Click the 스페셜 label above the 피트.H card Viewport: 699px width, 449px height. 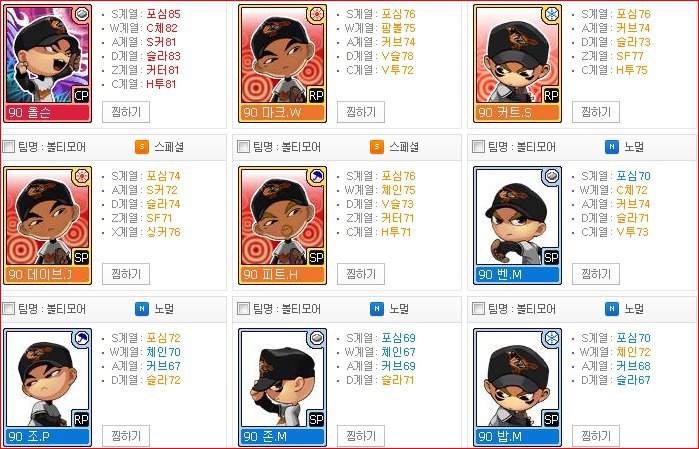click(404, 147)
